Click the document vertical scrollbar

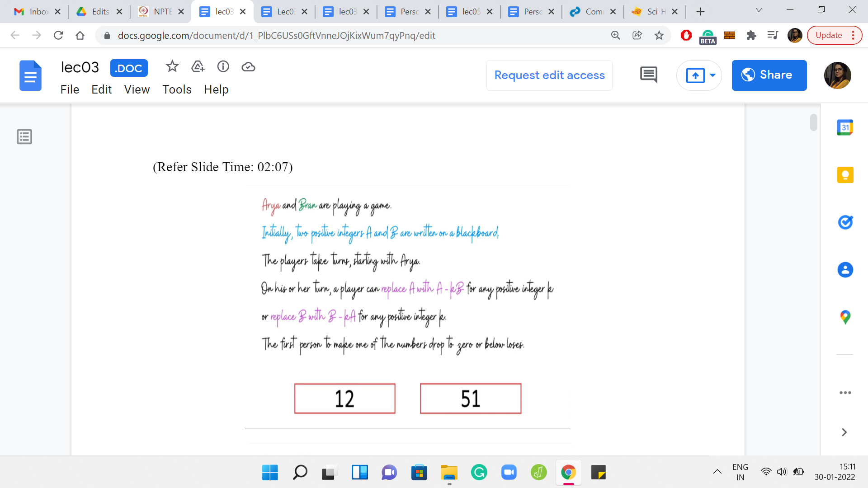tap(813, 122)
